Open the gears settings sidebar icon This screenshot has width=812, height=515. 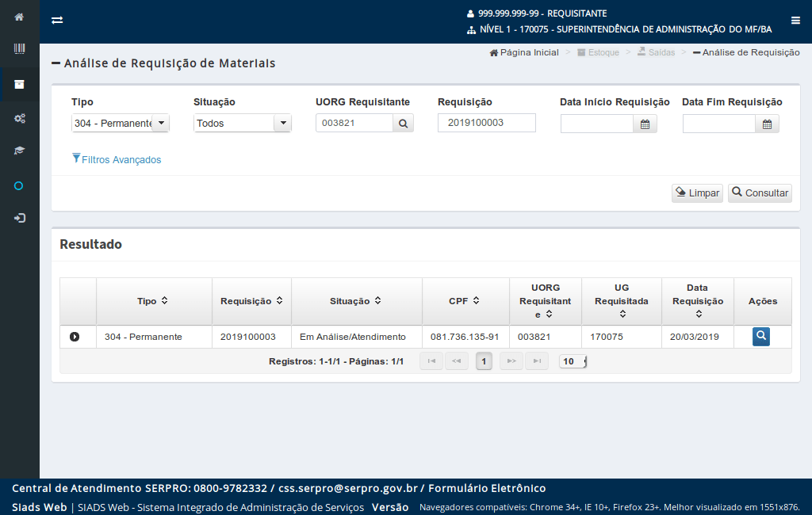click(19, 119)
